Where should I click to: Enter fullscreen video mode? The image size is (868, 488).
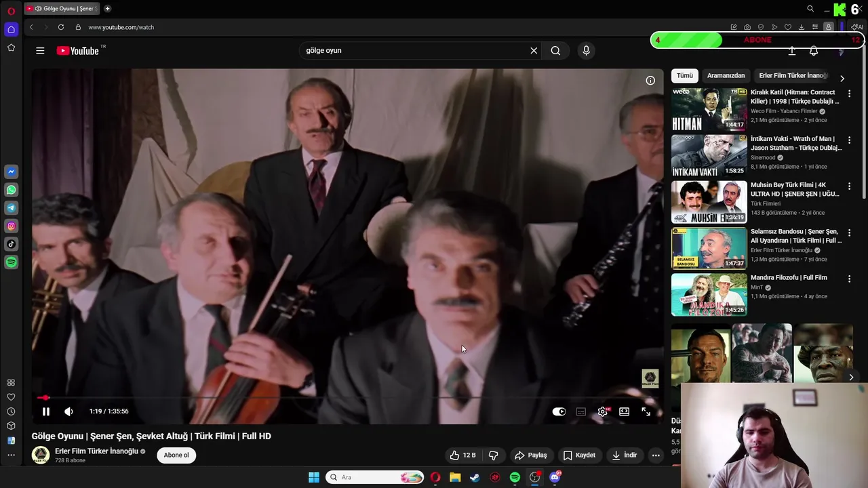646,411
